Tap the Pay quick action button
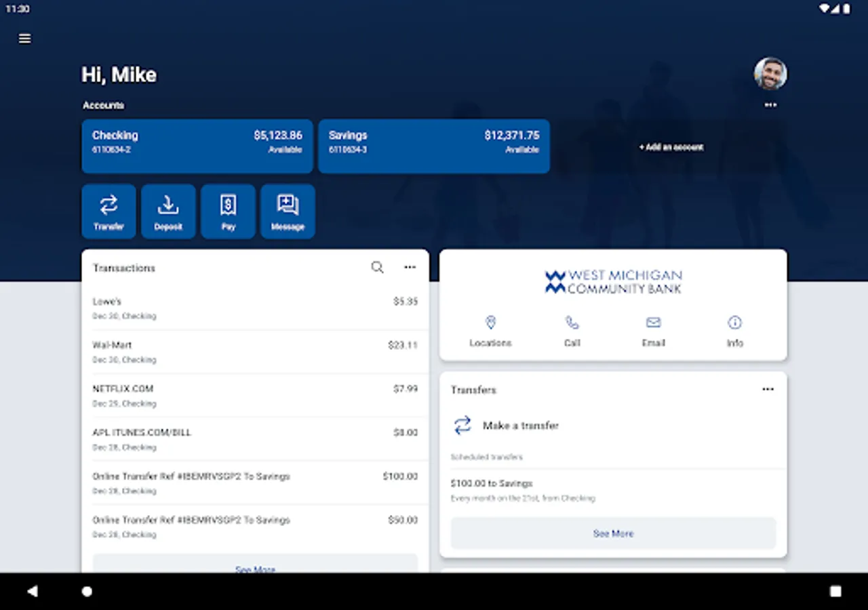This screenshot has width=868, height=610. click(x=228, y=211)
